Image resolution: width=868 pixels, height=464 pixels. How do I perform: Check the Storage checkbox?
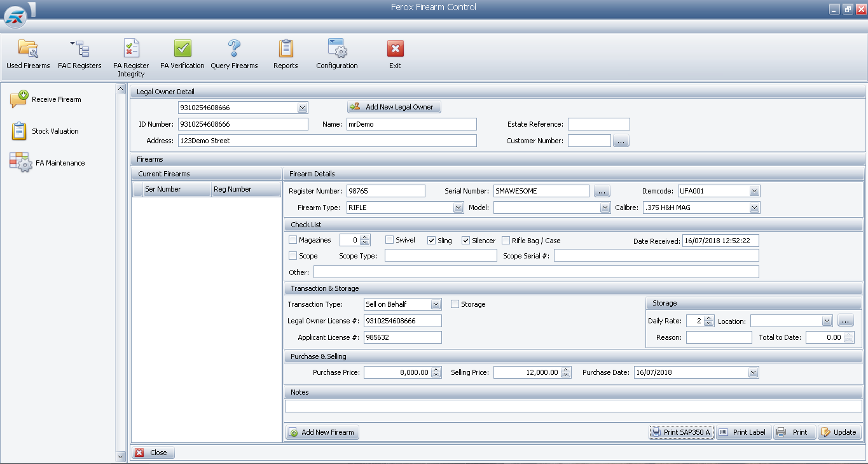pyautogui.click(x=455, y=304)
